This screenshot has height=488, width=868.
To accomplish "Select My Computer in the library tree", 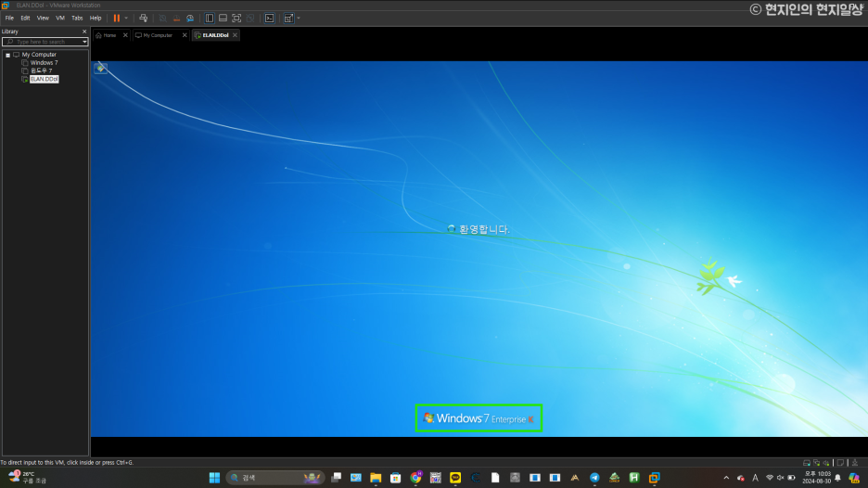I will coord(39,55).
